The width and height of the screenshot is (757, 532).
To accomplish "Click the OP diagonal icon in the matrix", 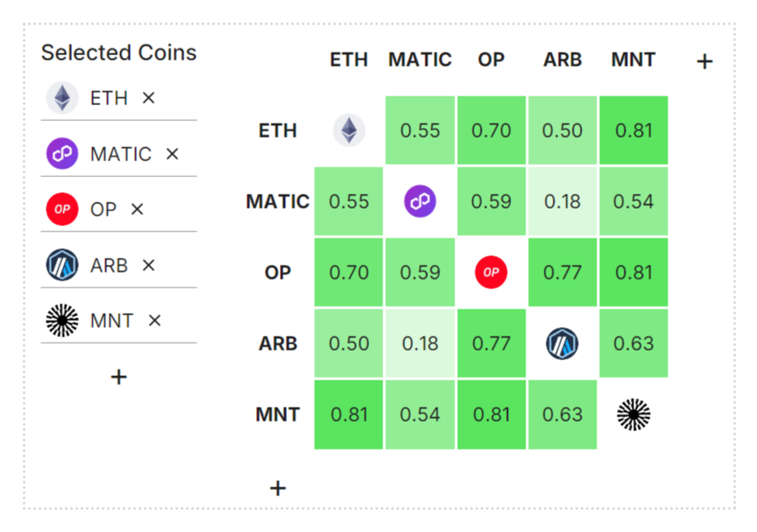I will coord(491,273).
